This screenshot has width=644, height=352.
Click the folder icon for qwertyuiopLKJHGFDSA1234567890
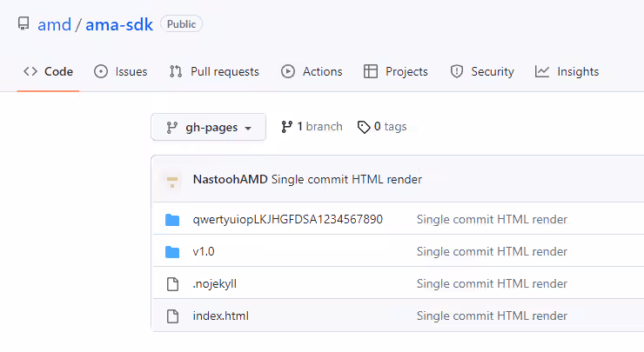172,220
